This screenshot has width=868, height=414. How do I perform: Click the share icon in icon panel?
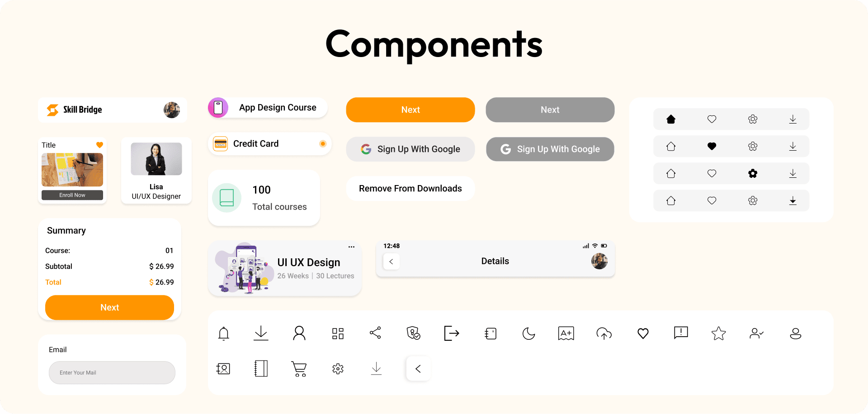pyautogui.click(x=375, y=333)
